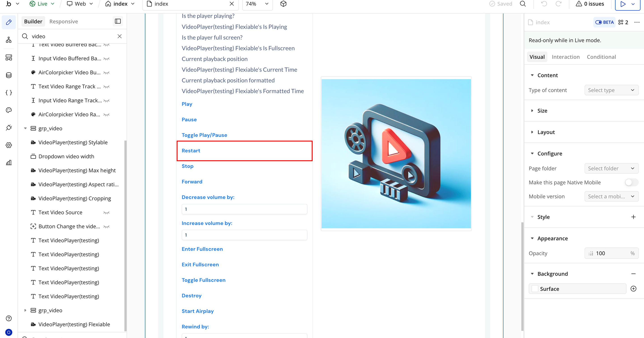Open the Plugins tab in sidebar

pos(9,127)
